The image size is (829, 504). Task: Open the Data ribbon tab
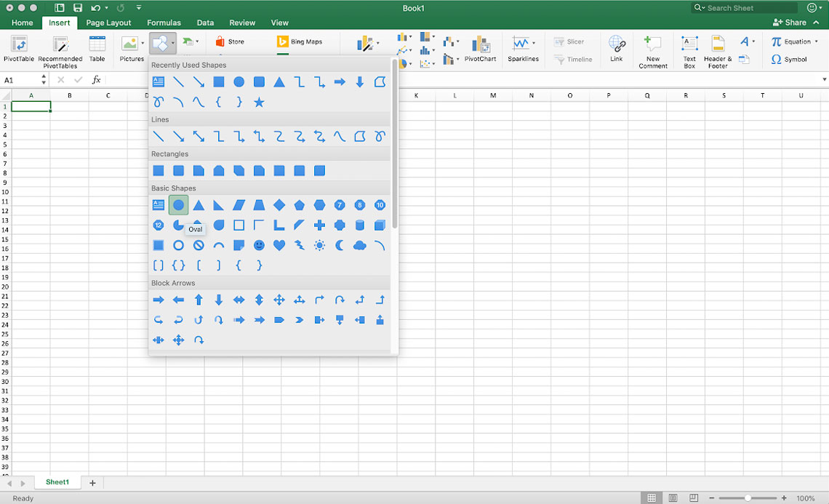click(x=205, y=23)
